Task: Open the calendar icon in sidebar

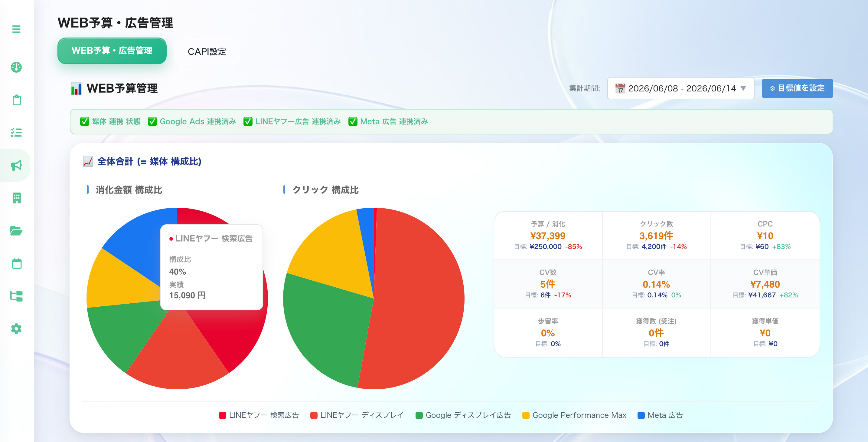Action: [x=17, y=263]
